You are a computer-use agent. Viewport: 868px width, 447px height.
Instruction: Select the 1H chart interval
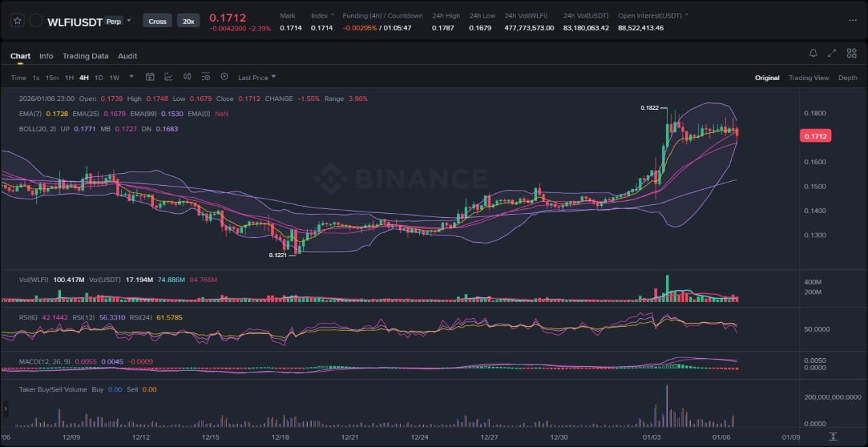pyautogui.click(x=69, y=78)
